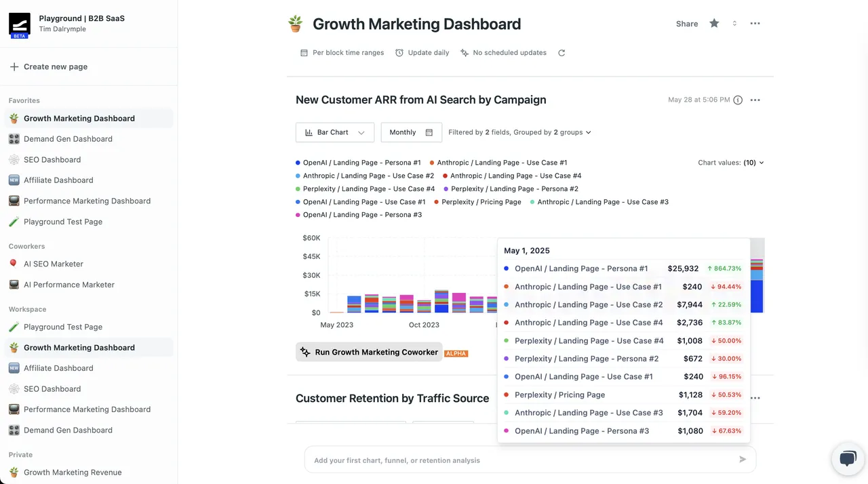This screenshot has height=484, width=868.
Task: Open the page three-dot menu beside Share
Action: point(755,24)
